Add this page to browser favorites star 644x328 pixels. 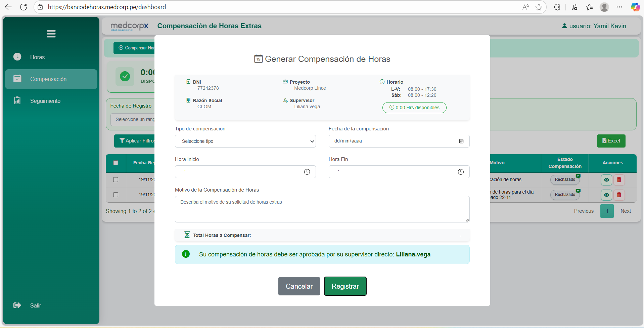(539, 7)
